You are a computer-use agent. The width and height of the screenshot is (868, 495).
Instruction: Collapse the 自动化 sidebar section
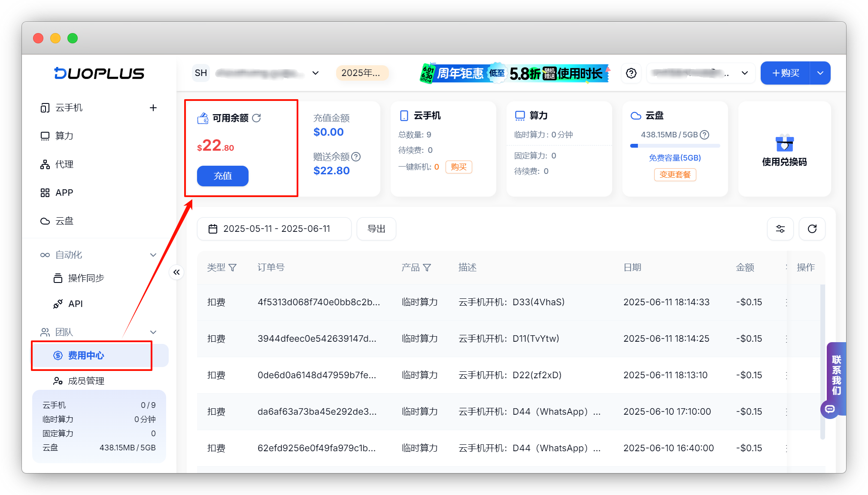click(153, 255)
